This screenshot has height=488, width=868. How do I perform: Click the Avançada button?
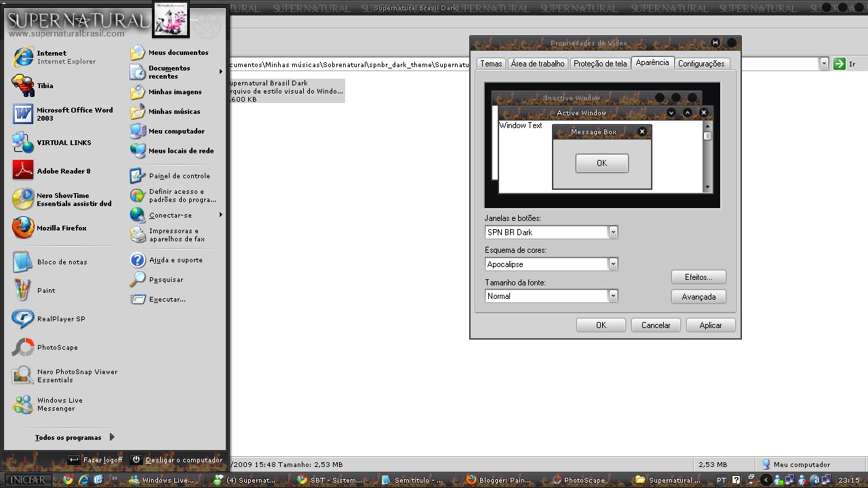(x=698, y=297)
